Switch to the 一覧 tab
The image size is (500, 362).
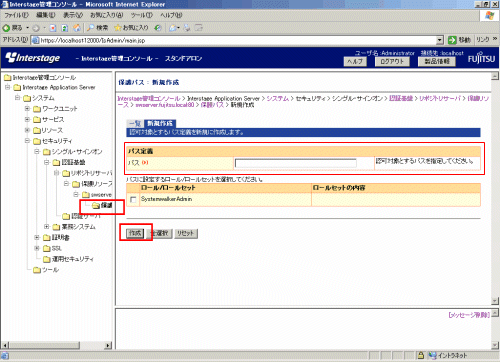136,123
